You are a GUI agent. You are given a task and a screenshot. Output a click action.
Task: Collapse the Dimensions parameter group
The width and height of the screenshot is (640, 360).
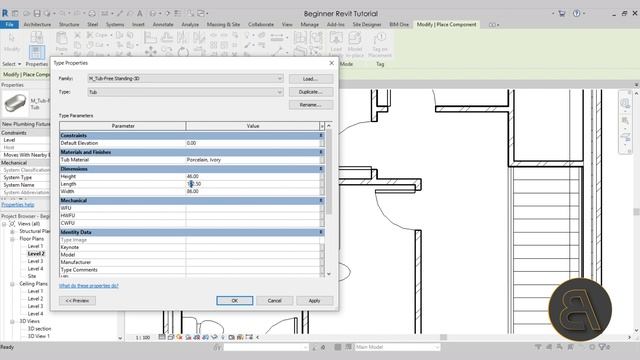pyautogui.click(x=321, y=169)
